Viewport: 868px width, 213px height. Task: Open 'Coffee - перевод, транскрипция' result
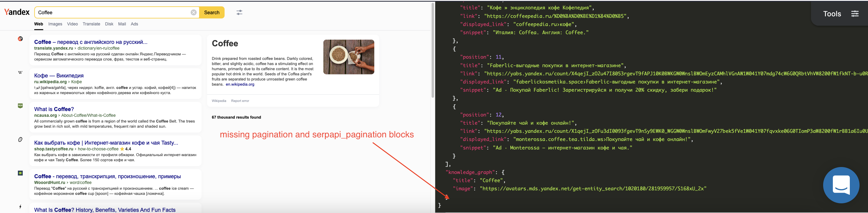(x=108, y=176)
